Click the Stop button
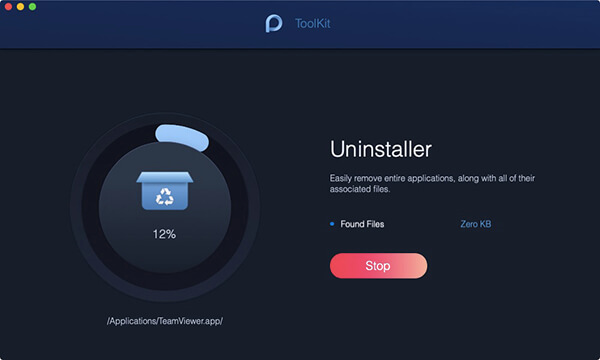This screenshot has width=600, height=360. coord(378,266)
